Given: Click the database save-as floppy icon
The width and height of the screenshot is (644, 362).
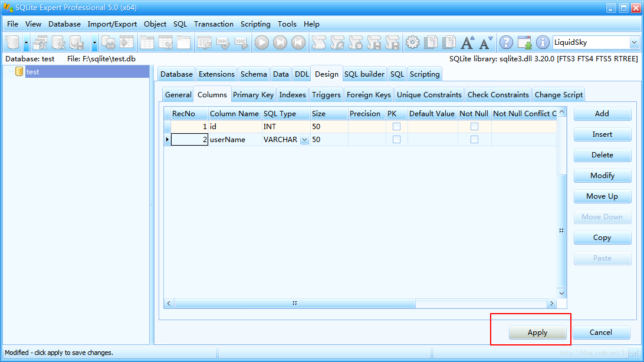Looking at the screenshot, I should tap(77, 42).
